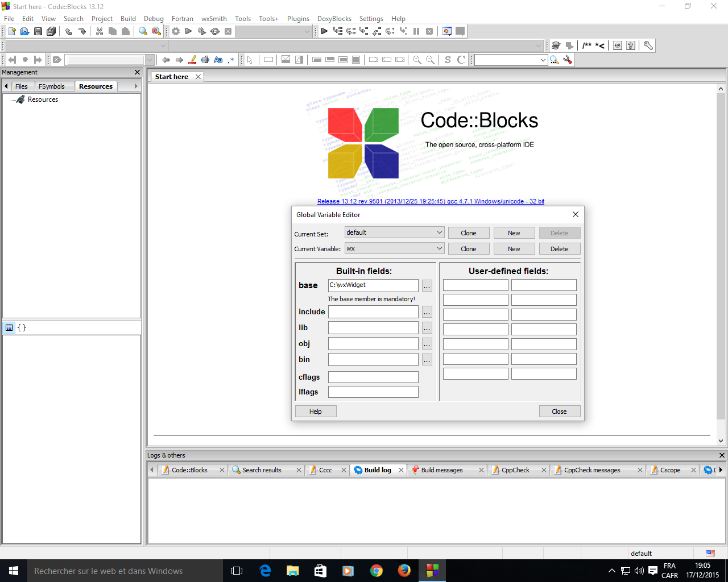Select Resources node in tree
This screenshot has width=728, height=582.
click(x=43, y=99)
